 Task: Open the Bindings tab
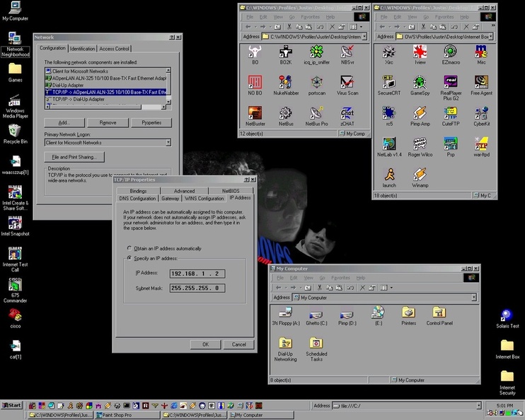138,191
